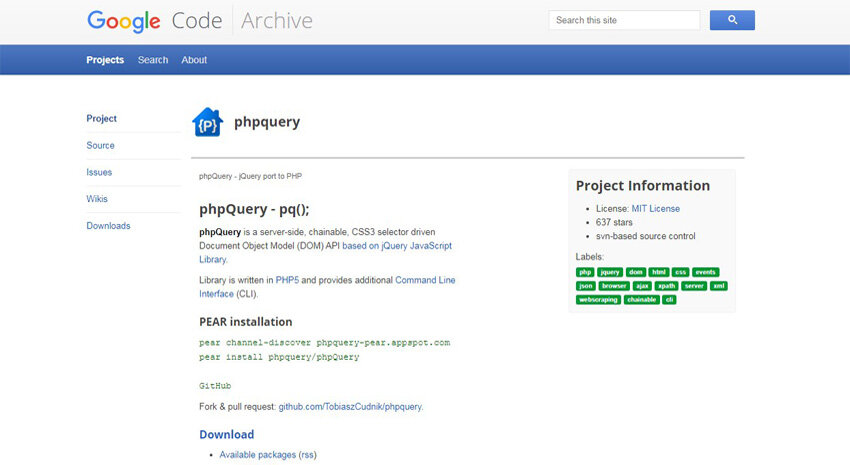This screenshot has width=850, height=465.
Task: Click the cli label tag
Action: tap(669, 300)
